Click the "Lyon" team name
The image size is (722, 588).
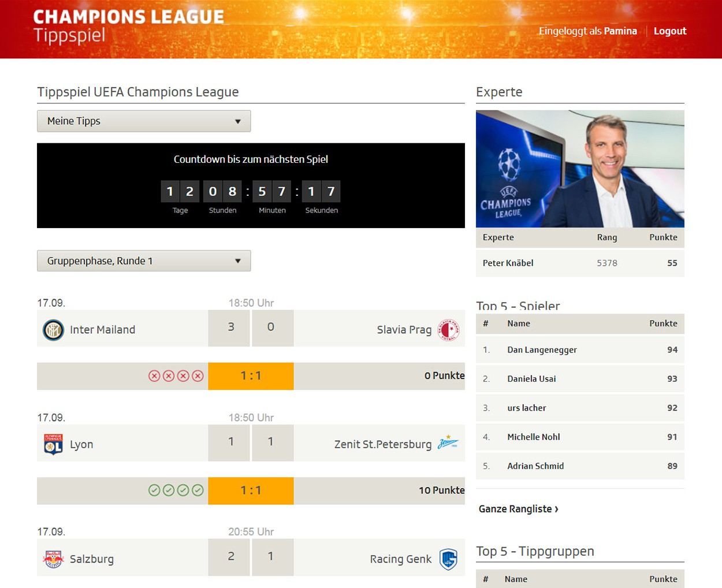click(x=81, y=445)
